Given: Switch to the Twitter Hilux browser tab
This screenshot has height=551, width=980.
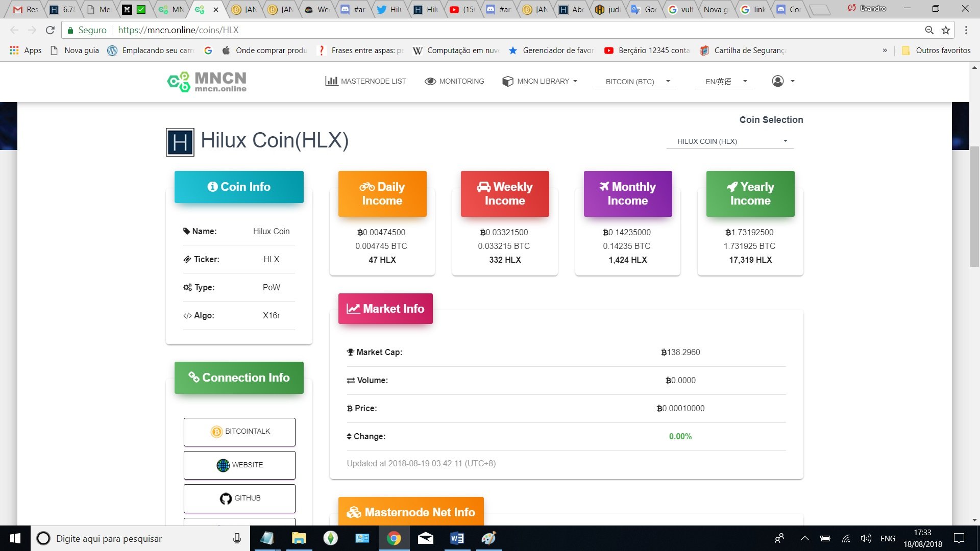Looking at the screenshot, I should click(389, 9).
